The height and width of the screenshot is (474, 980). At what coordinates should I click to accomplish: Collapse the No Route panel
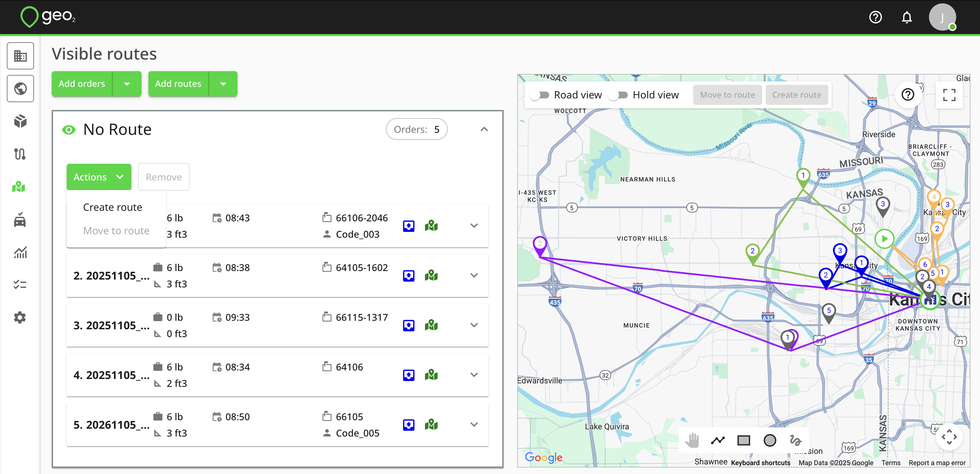click(x=484, y=129)
